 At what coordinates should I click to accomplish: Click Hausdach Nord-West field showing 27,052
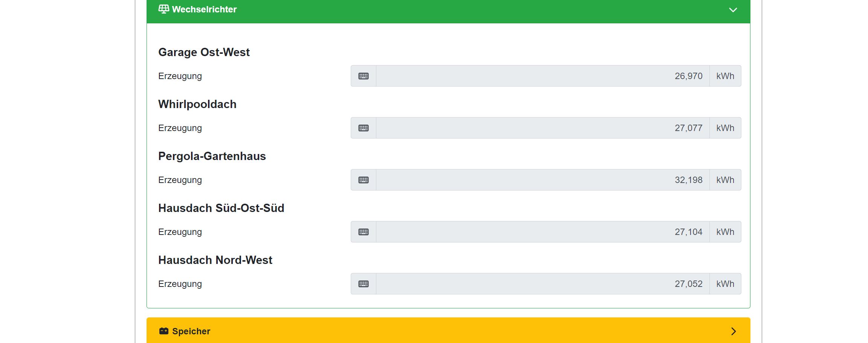click(x=542, y=284)
